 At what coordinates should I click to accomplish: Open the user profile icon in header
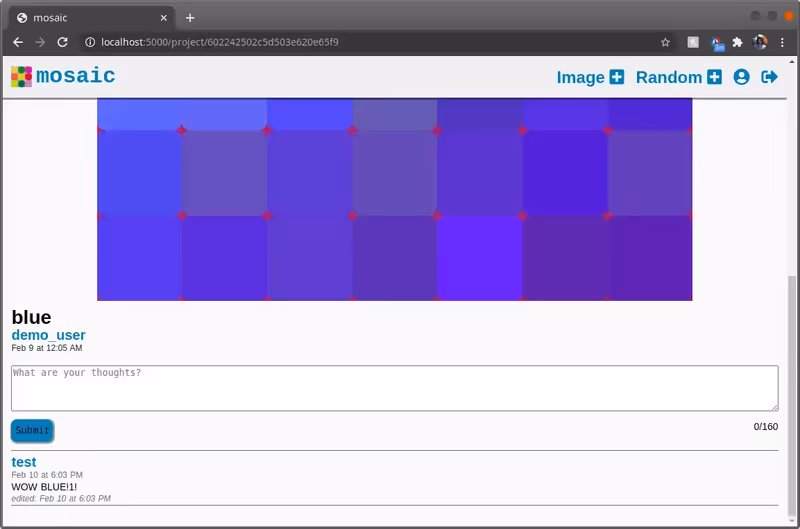pyautogui.click(x=741, y=77)
